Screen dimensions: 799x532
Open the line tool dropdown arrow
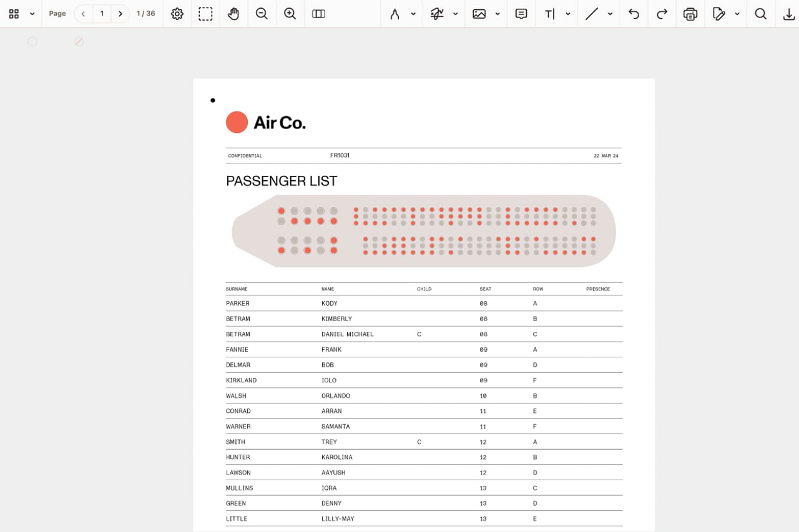click(610, 14)
